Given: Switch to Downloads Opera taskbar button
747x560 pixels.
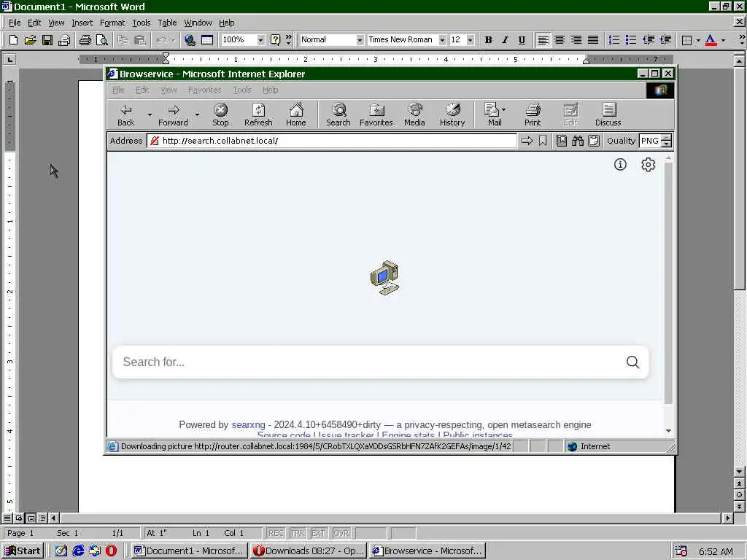Looking at the screenshot, I should (x=309, y=551).
